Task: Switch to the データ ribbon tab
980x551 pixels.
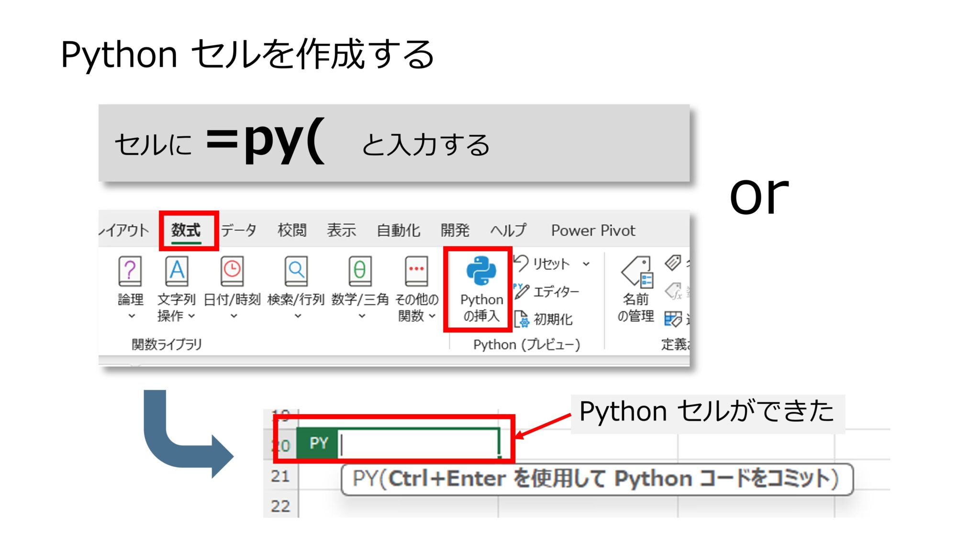Action: tap(239, 231)
